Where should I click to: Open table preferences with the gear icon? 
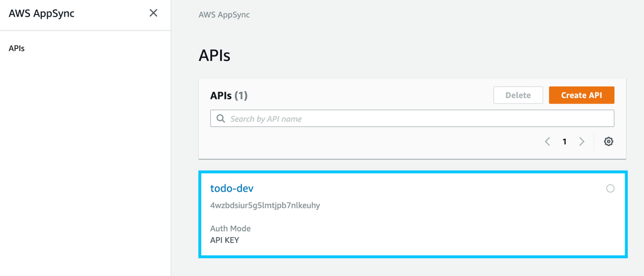pos(608,142)
